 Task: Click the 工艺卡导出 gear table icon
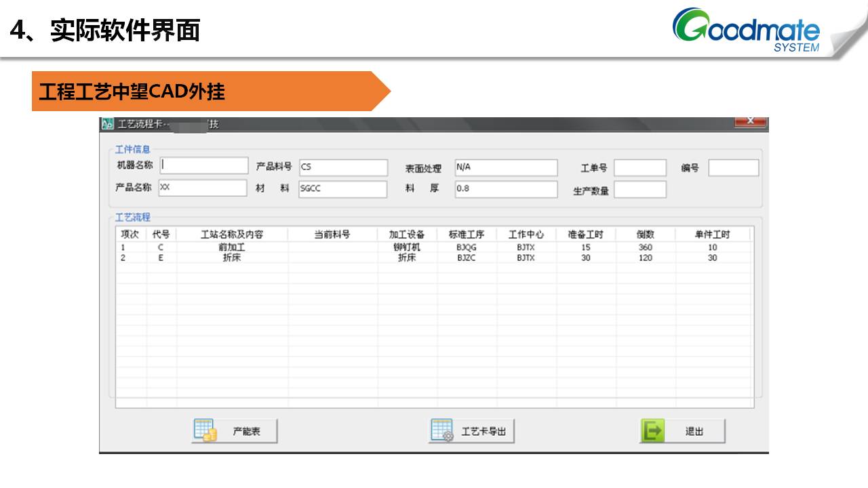[x=442, y=430]
